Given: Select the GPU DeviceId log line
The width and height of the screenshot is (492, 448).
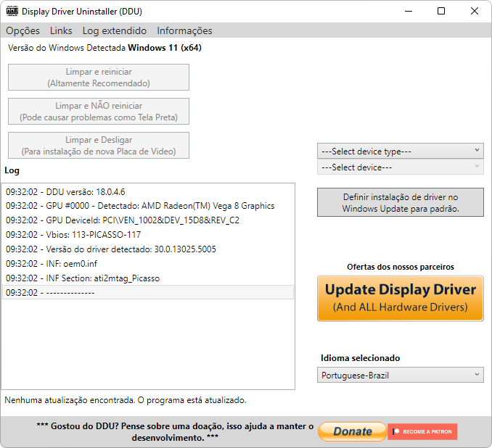Looking at the screenshot, I should click(148, 220).
